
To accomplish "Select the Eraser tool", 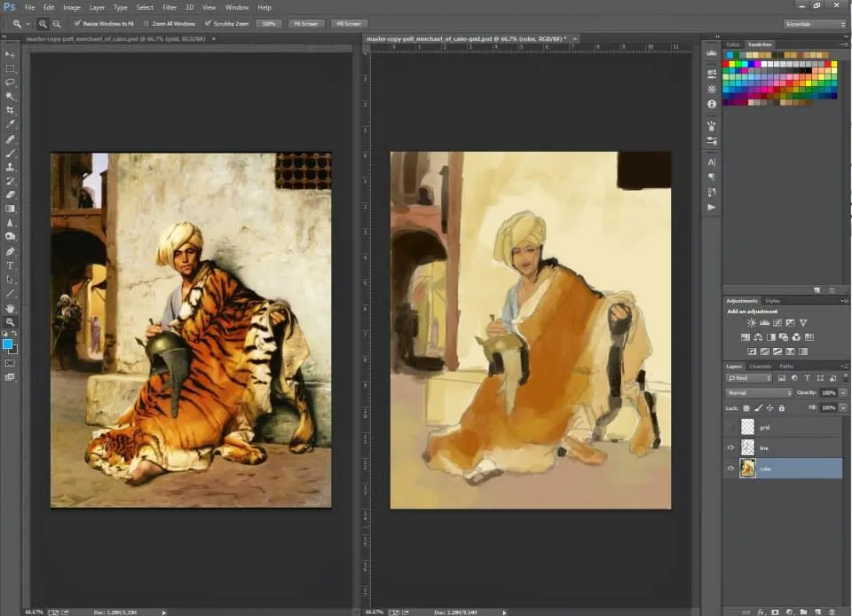I will pyautogui.click(x=10, y=194).
